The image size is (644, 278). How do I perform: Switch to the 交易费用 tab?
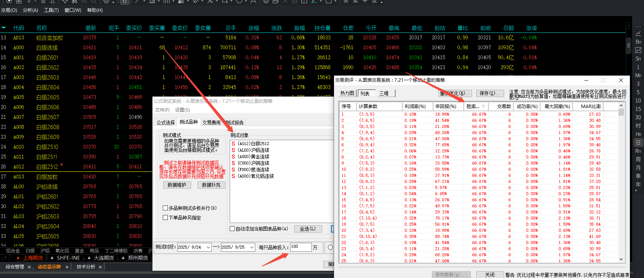coord(211,123)
